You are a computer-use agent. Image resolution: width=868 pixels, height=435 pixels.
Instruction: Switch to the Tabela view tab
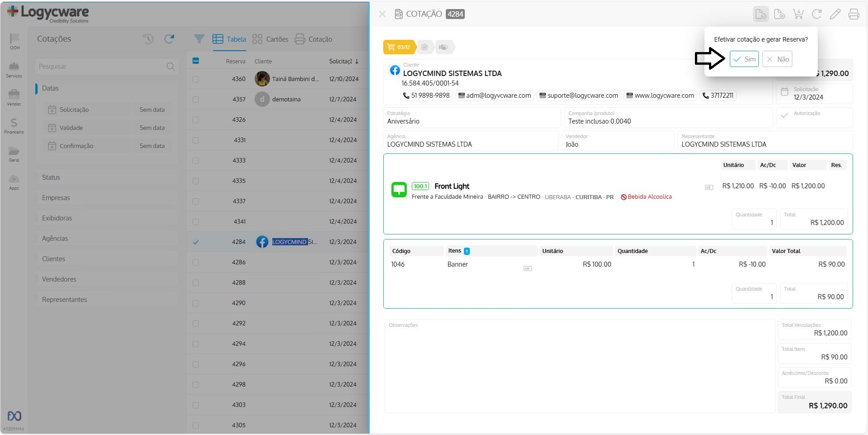point(229,39)
